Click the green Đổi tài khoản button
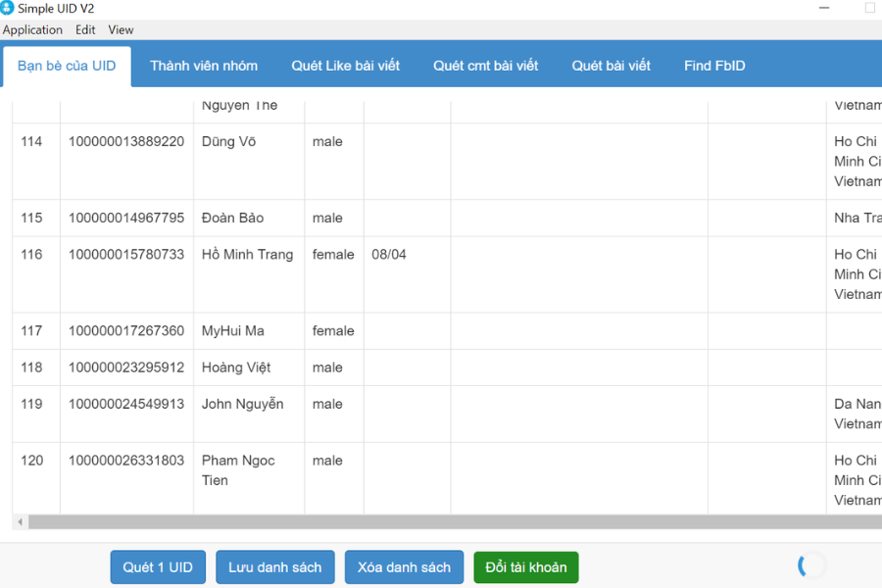The image size is (882, 588). point(525,567)
